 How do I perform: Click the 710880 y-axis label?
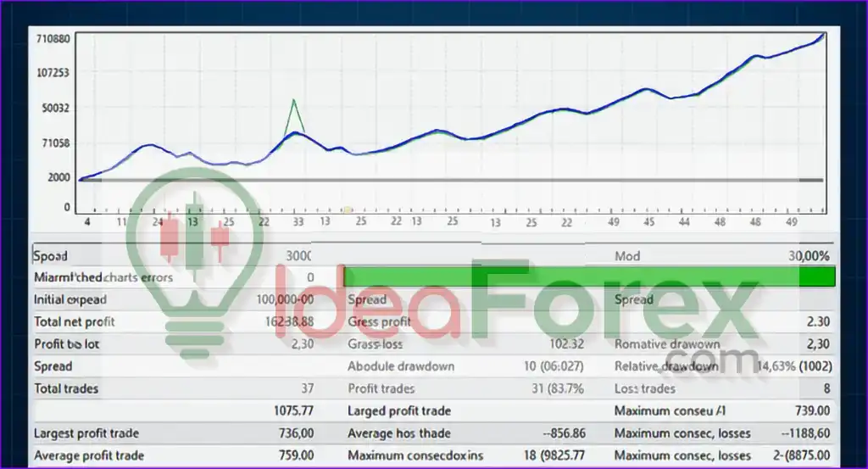pos(53,39)
